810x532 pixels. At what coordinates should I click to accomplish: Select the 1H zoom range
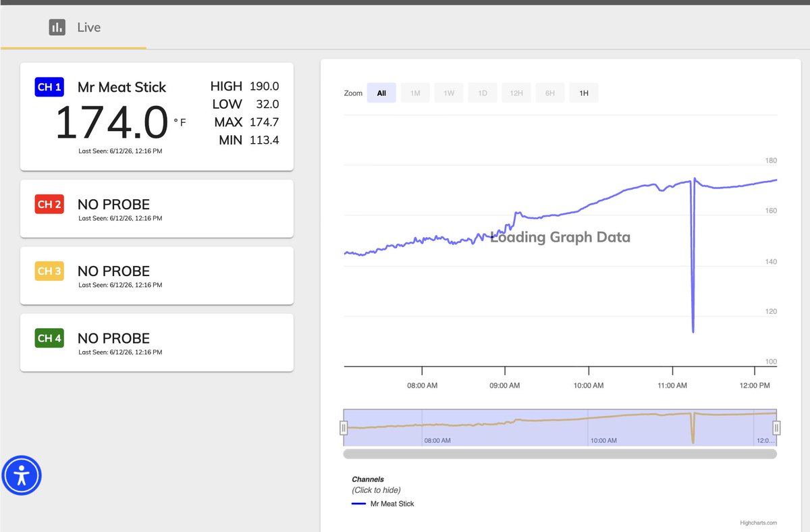pos(584,93)
